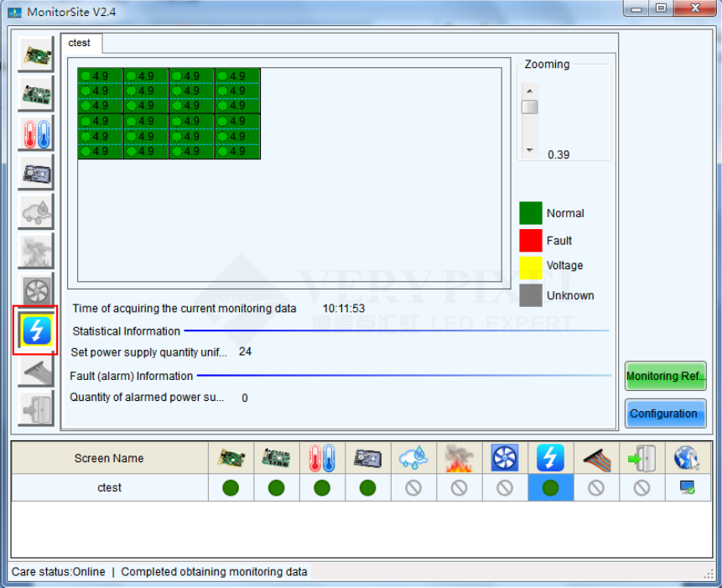The image size is (722, 588).
Task: Click green Normal legend swatch
Action: (x=531, y=213)
